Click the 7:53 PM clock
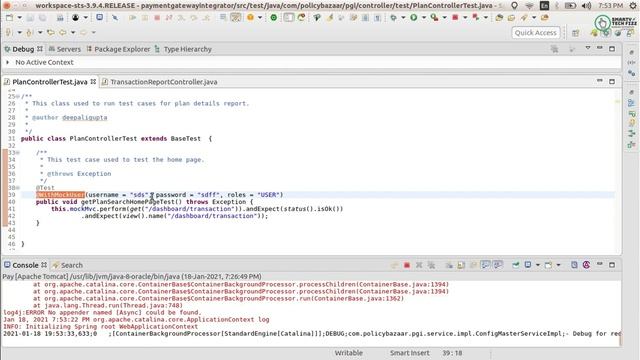Screen dimensions: 640x360 coord(611,6)
